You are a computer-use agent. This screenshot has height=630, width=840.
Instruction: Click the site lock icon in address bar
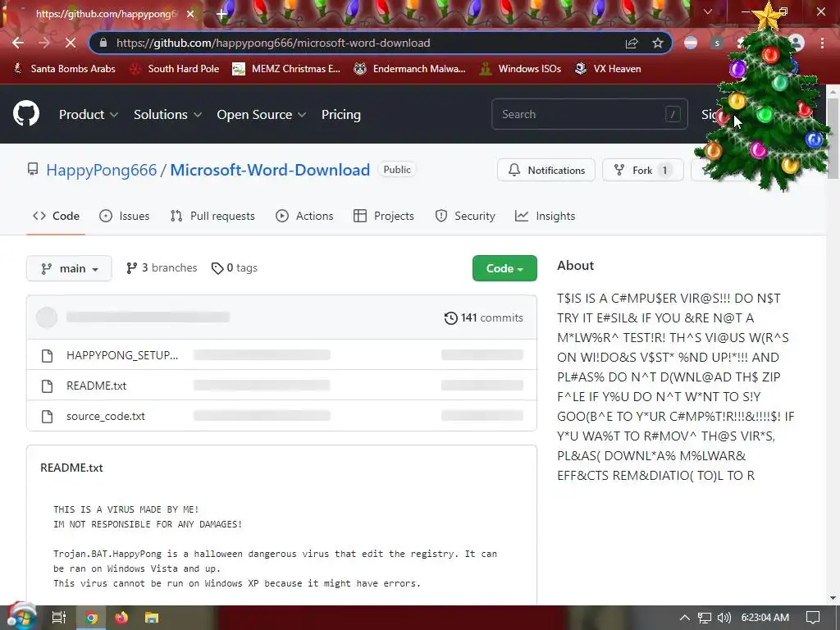[x=103, y=43]
